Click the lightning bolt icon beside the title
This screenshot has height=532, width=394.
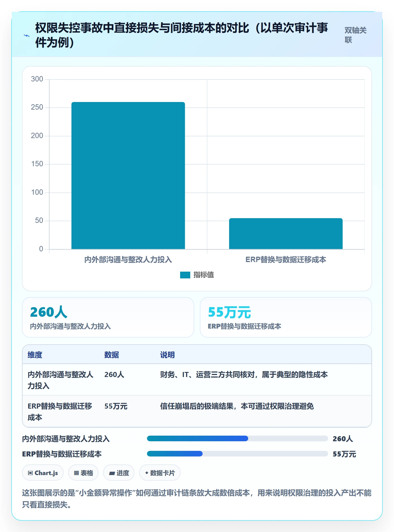[27, 36]
